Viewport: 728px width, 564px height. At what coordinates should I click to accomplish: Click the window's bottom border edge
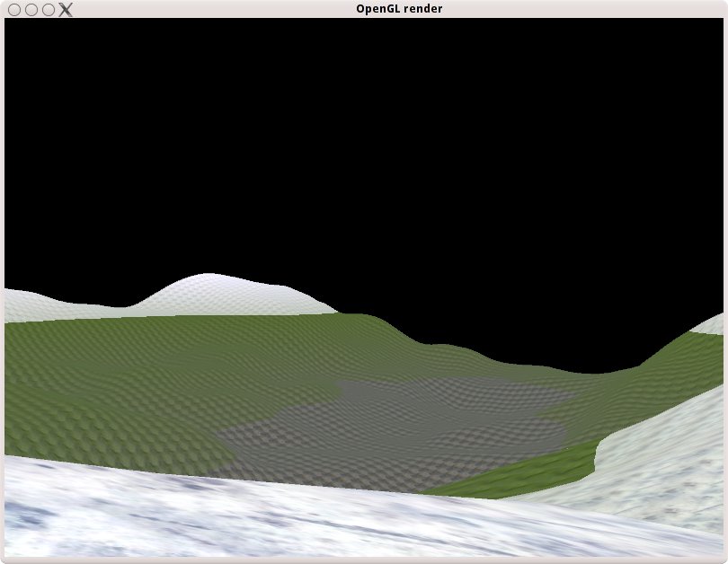pyautogui.click(x=364, y=560)
